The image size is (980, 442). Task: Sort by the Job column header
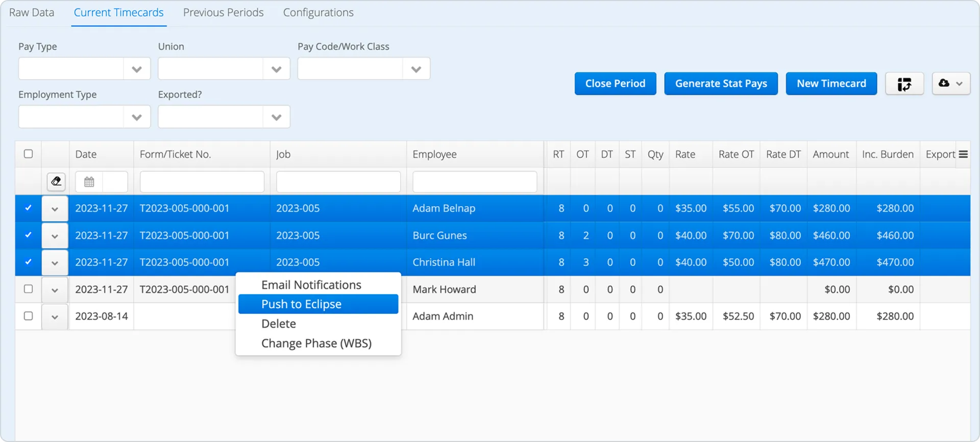click(338, 154)
